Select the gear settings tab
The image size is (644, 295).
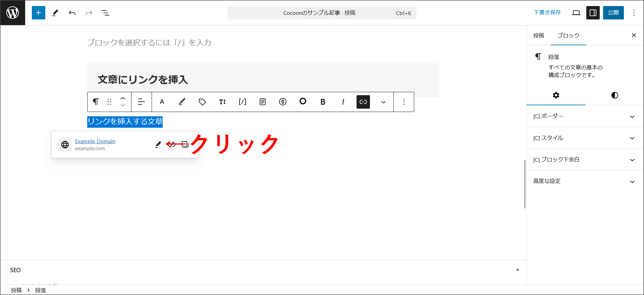tap(556, 95)
